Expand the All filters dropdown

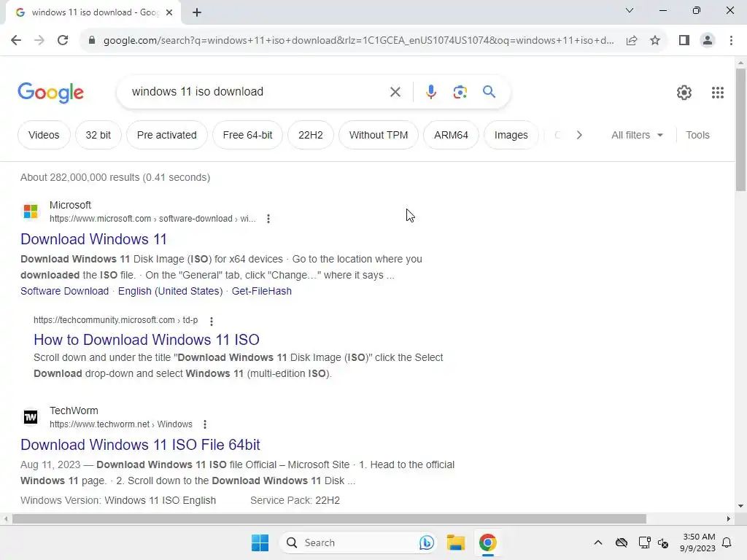(637, 135)
